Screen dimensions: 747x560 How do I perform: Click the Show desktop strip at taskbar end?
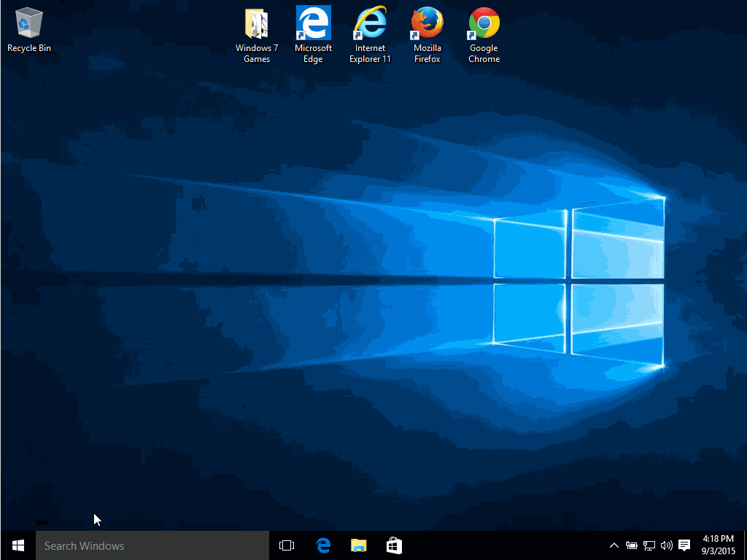coord(745,545)
